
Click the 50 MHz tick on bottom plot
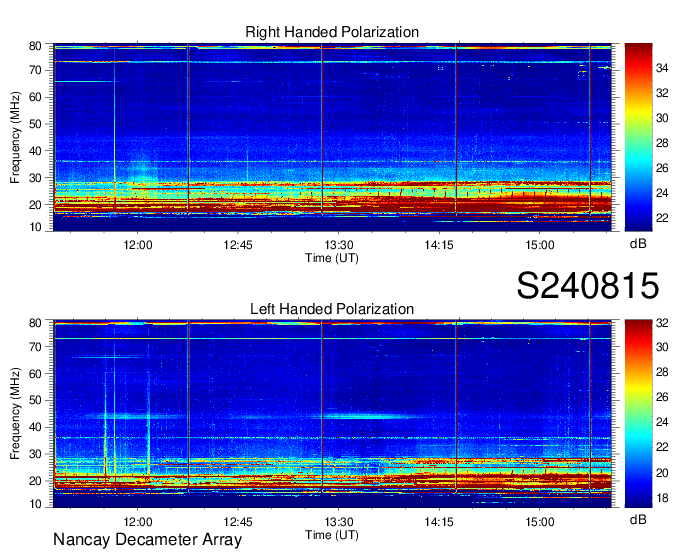(x=36, y=400)
